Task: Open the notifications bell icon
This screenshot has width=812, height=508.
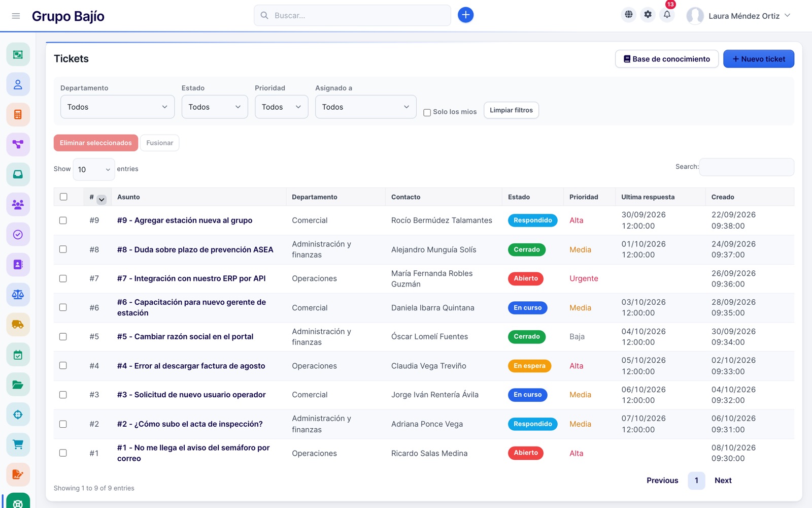Action: click(667, 15)
